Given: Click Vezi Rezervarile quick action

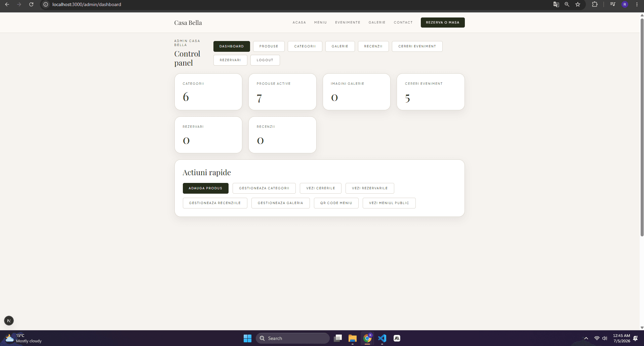Looking at the screenshot, I should (x=370, y=188).
